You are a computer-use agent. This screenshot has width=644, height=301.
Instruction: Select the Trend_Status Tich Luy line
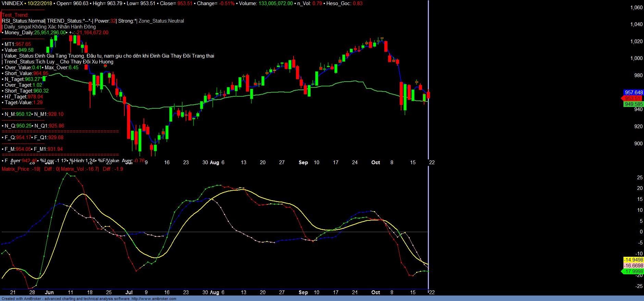(x=58, y=62)
